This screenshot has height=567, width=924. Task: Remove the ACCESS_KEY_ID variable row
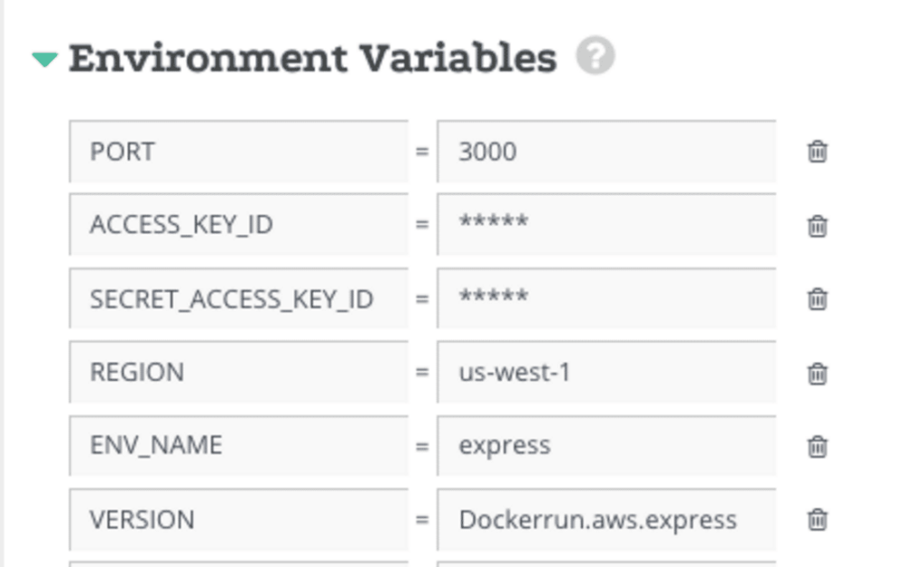tap(817, 225)
